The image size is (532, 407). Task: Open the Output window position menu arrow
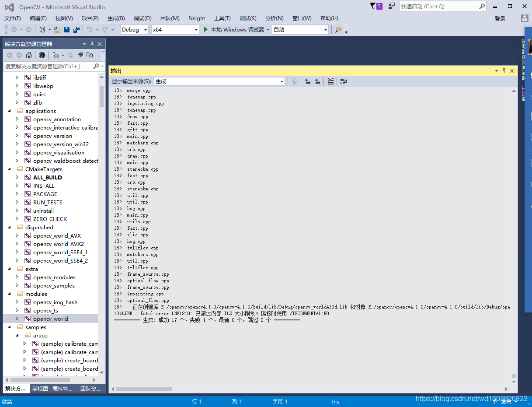pyautogui.click(x=497, y=70)
